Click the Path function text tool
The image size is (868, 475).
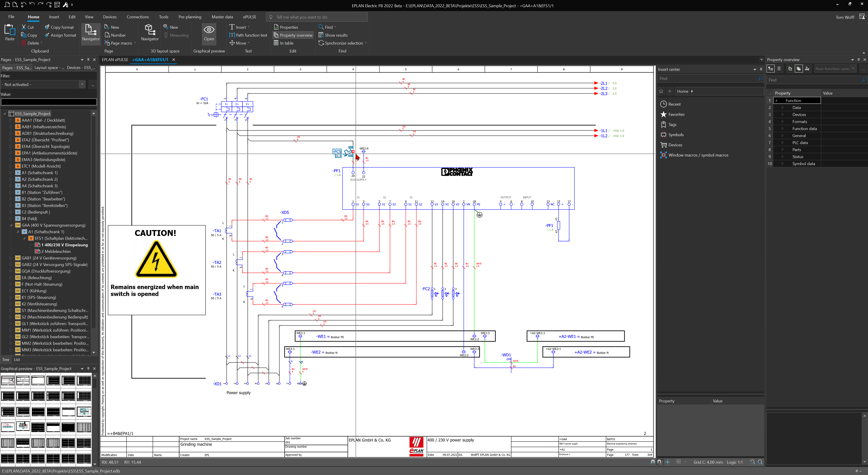[x=248, y=35]
